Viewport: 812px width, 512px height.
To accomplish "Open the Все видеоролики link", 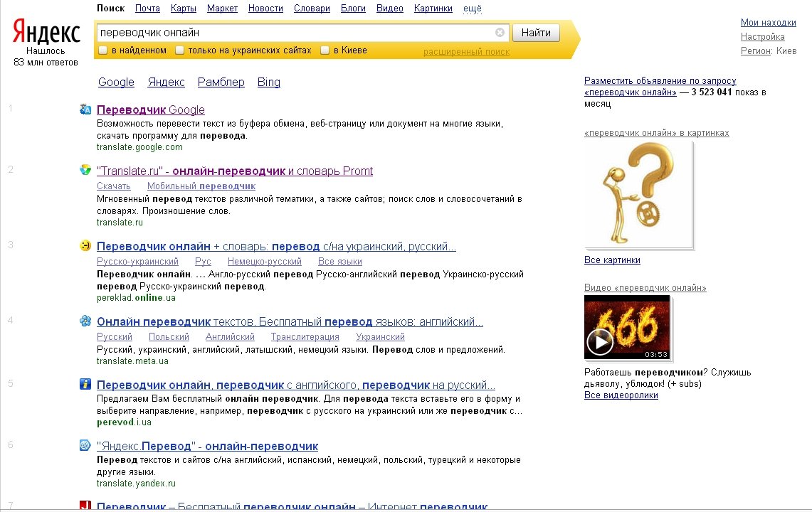I will pyautogui.click(x=621, y=395).
